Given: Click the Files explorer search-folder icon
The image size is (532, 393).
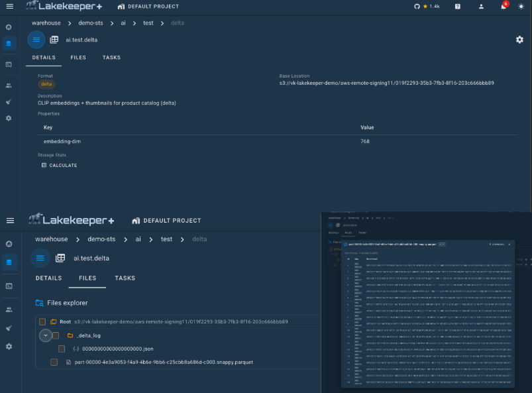Looking at the screenshot, I should (39, 303).
